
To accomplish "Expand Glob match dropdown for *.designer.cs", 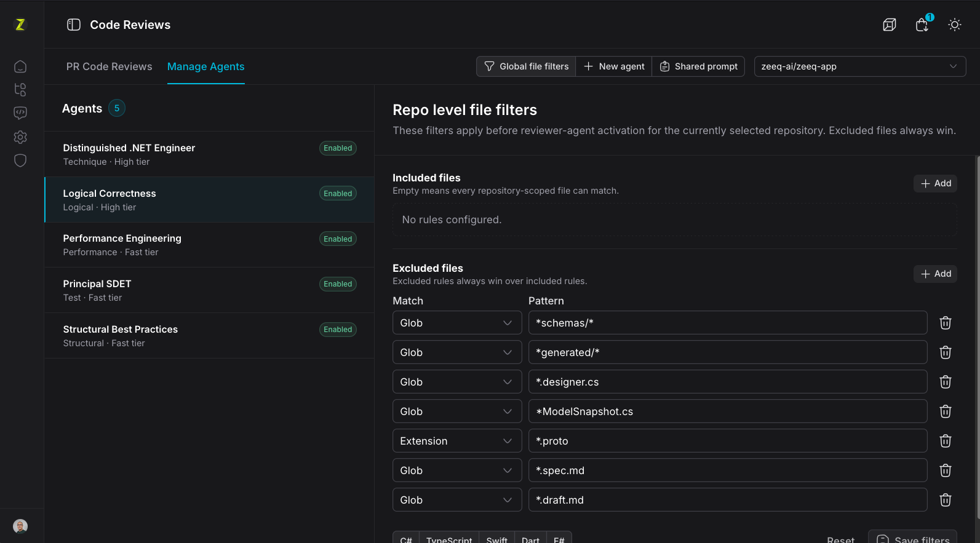I will point(457,382).
